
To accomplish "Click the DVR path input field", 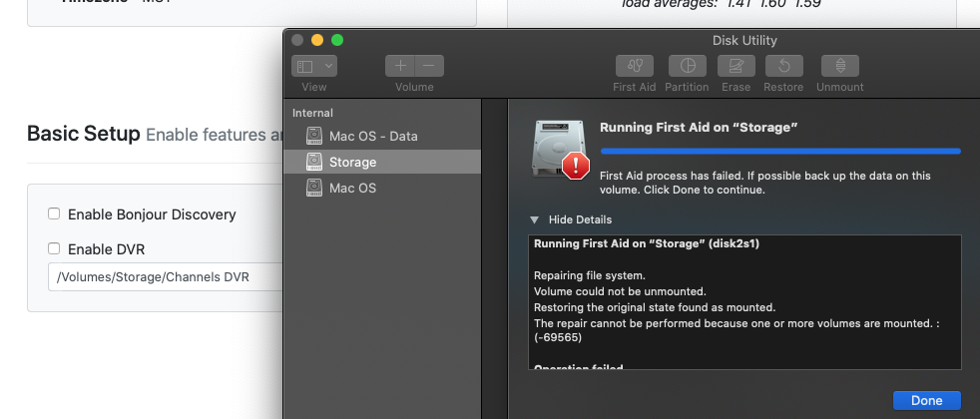I will point(165,276).
